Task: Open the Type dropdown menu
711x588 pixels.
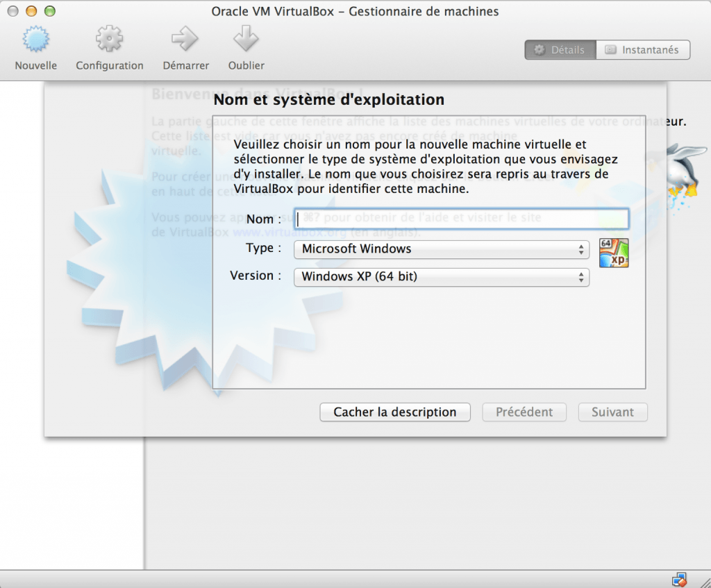Action: coord(440,249)
